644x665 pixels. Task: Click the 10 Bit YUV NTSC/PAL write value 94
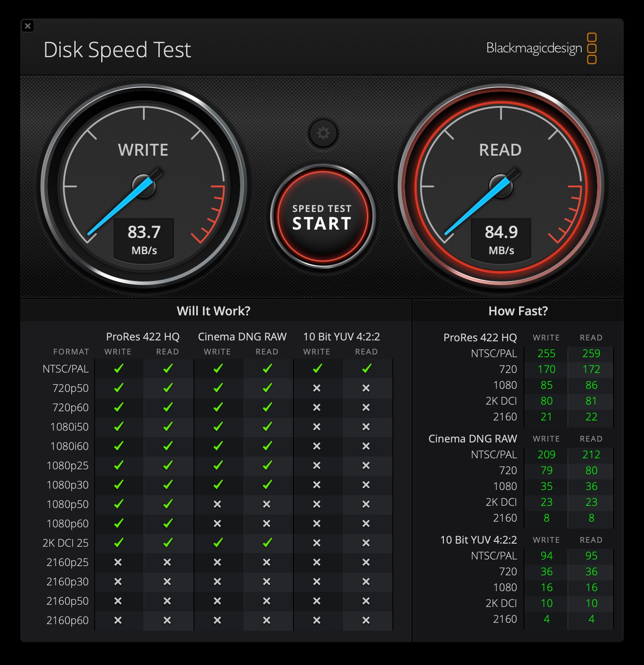tap(546, 556)
